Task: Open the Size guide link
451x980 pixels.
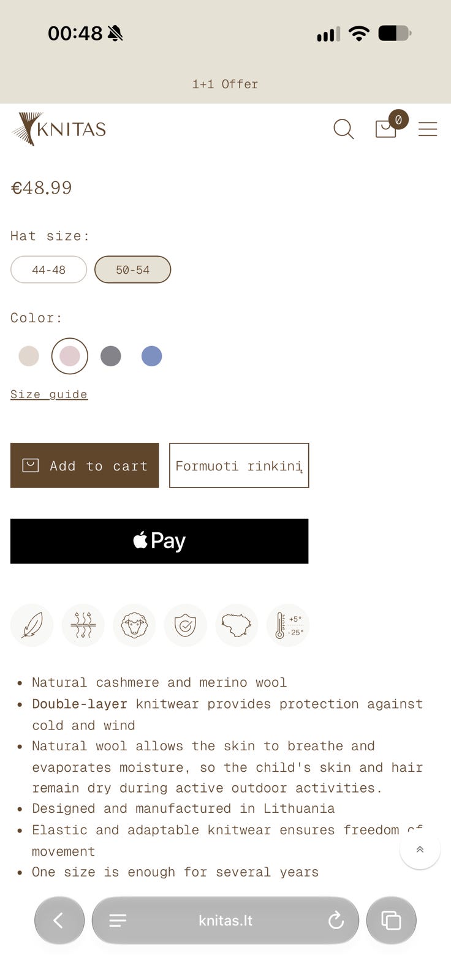Action: [x=49, y=394]
